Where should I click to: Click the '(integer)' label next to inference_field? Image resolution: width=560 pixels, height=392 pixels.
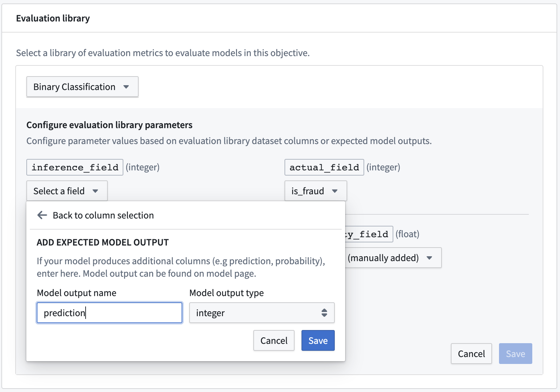click(143, 167)
